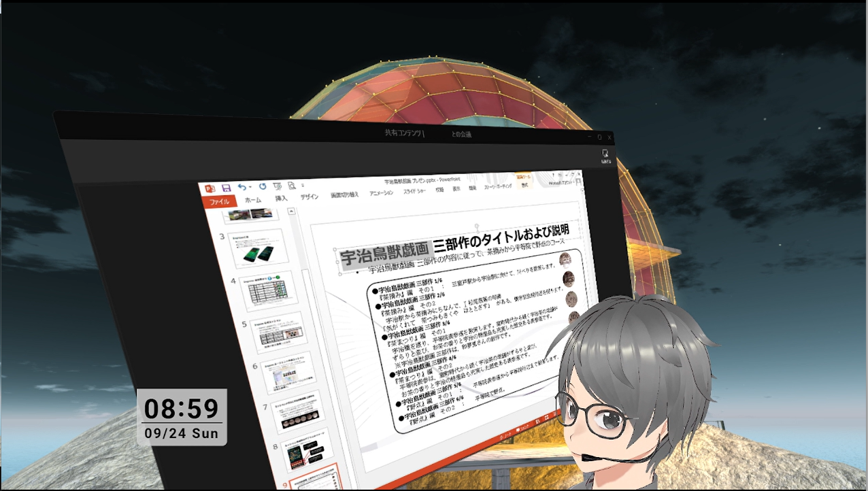Start slide show from beginning icon

(278, 186)
